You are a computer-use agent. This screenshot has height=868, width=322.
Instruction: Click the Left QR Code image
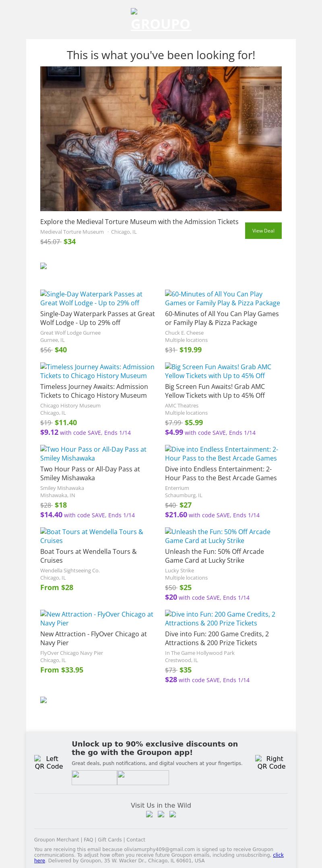pyautogui.click(x=49, y=763)
